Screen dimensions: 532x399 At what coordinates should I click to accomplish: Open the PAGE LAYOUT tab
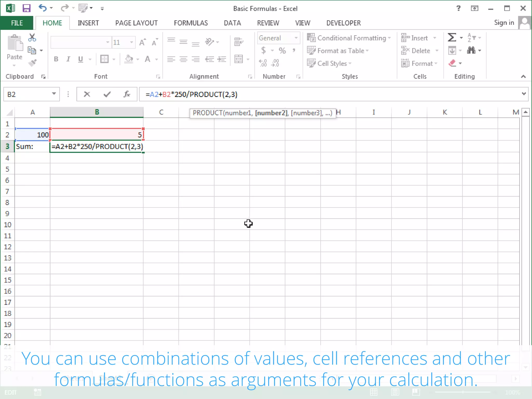(x=136, y=23)
